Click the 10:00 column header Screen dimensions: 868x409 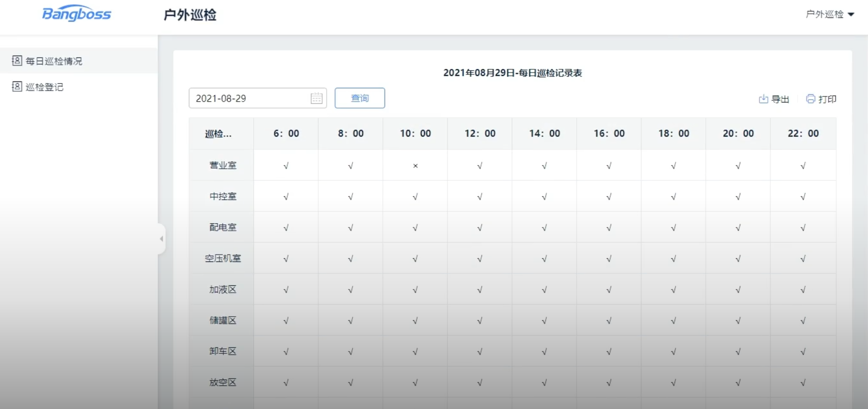pyautogui.click(x=415, y=133)
